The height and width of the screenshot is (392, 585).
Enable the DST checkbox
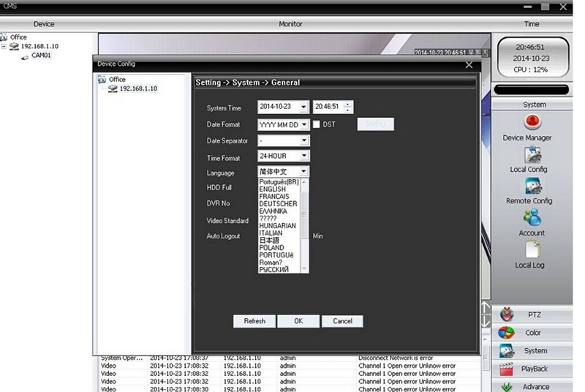point(317,124)
